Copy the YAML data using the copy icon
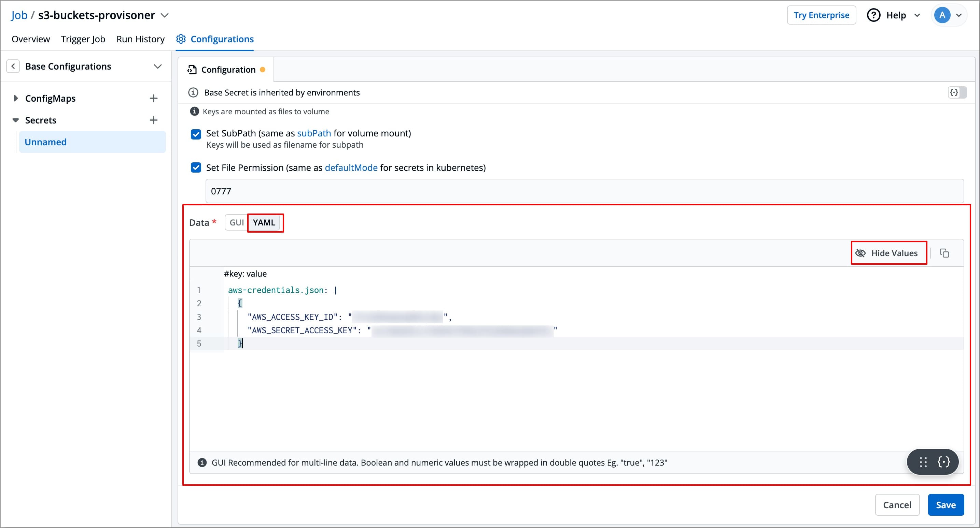 [945, 253]
